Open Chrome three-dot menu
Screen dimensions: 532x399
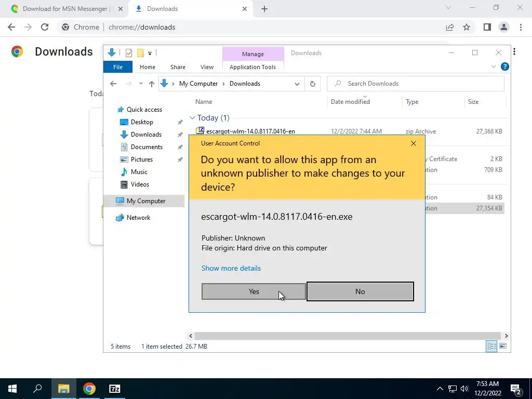(x=521, y=27)
